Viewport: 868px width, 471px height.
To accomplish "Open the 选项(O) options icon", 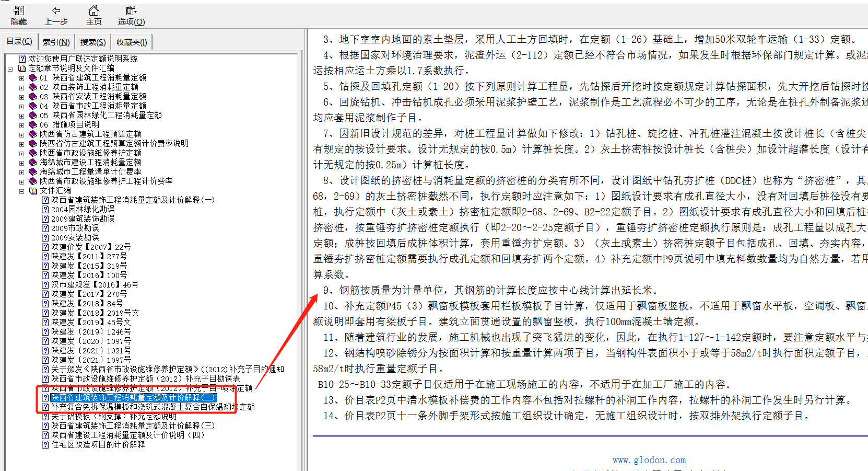I will (x=131, y=10).
